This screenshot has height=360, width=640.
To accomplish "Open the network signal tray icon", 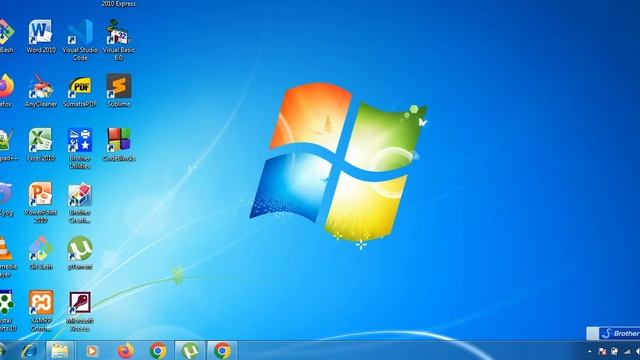I will (627, 351).
